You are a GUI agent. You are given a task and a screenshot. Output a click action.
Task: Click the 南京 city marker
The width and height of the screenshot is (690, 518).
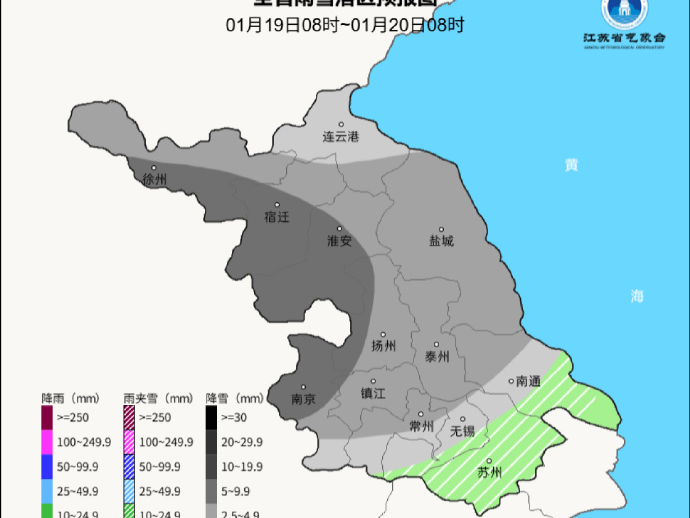point(304,386)
